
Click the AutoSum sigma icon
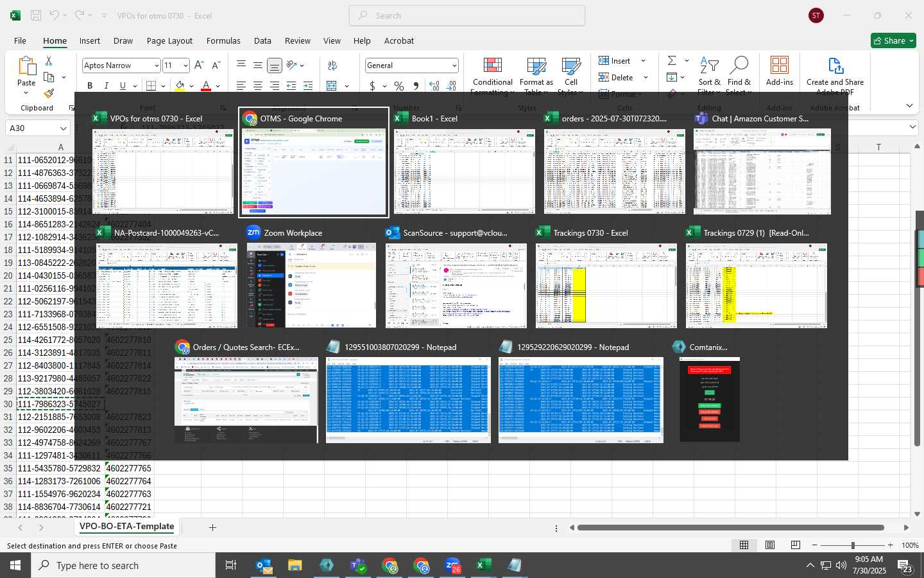coord(672,60)
